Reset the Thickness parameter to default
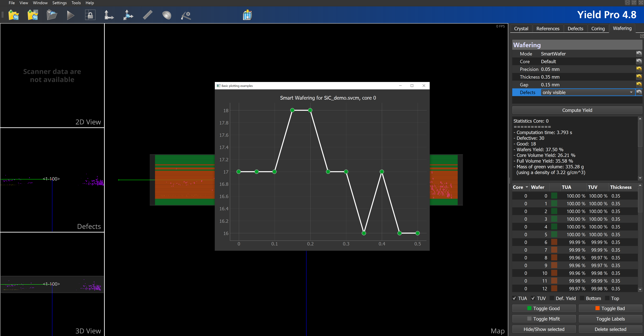The width and height of the screenshot is (644, 336). [x=639, y=77]
